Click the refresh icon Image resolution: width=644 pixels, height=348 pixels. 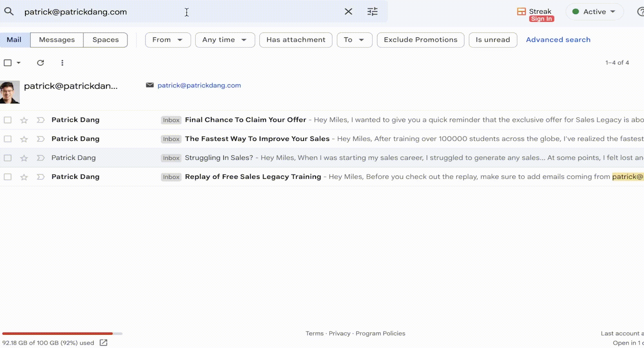pyautogui.click(x=40, y=63)
